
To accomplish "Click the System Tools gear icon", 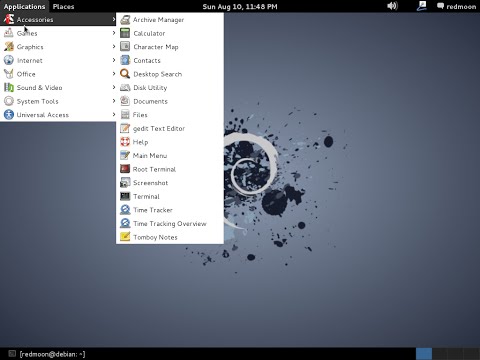I will point(9,101).
